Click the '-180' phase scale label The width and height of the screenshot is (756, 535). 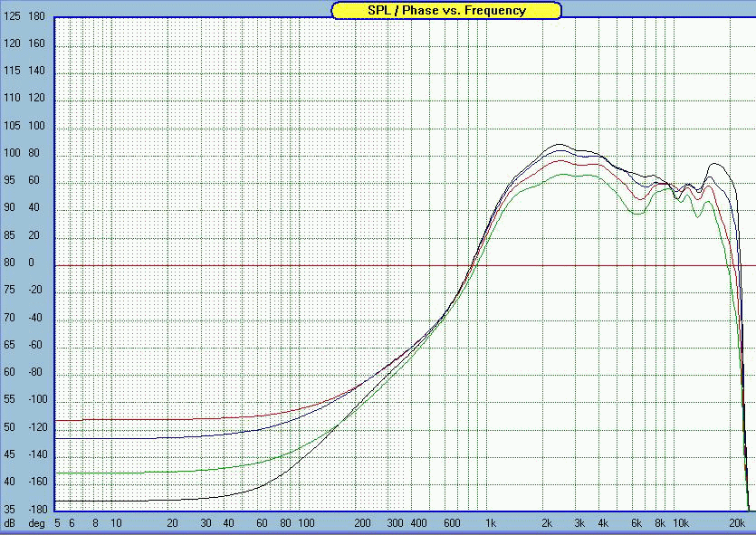(x=38, y=509)
